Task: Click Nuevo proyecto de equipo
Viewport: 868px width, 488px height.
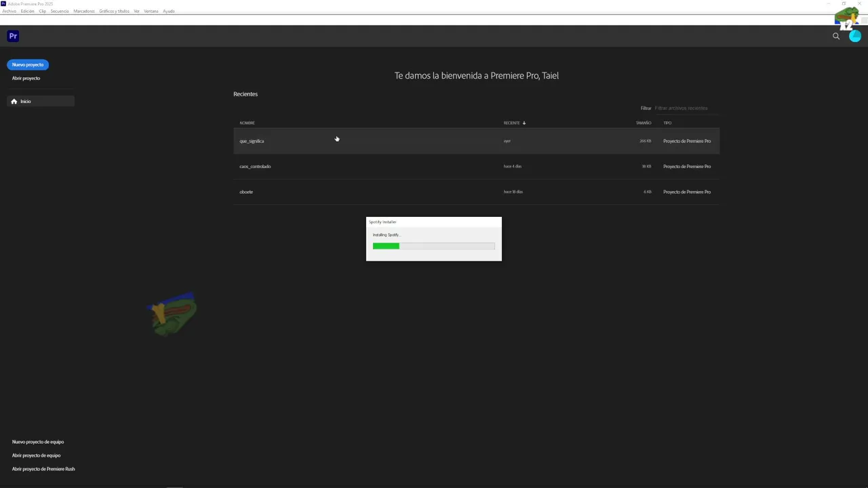Action: click(x=38, y=442)
